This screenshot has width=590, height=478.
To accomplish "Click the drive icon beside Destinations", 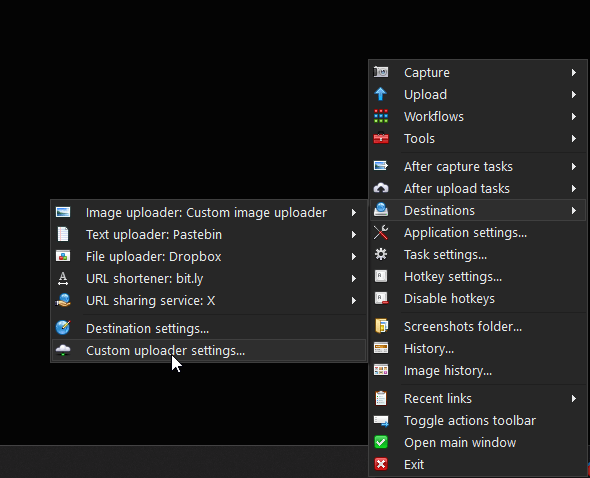I will (381, 210).
